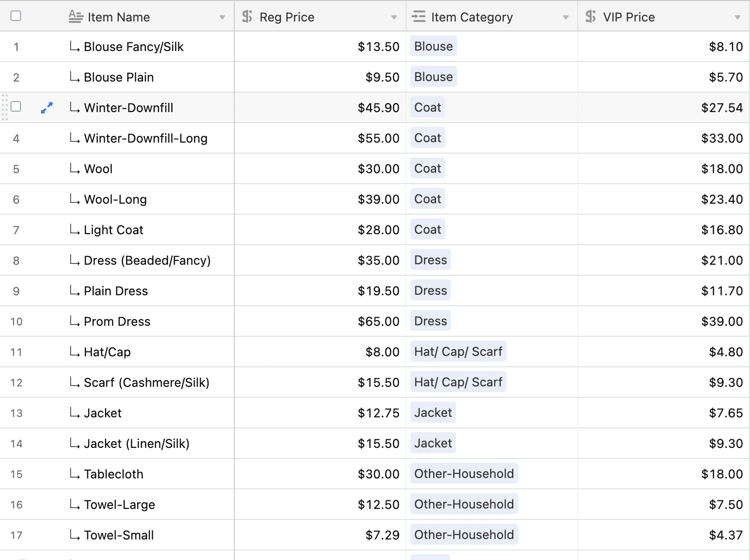Image resolution: width=750 pixels, height=560 pixels.
Task: Click the VIP Price currency icon
Action: point(590,17)
